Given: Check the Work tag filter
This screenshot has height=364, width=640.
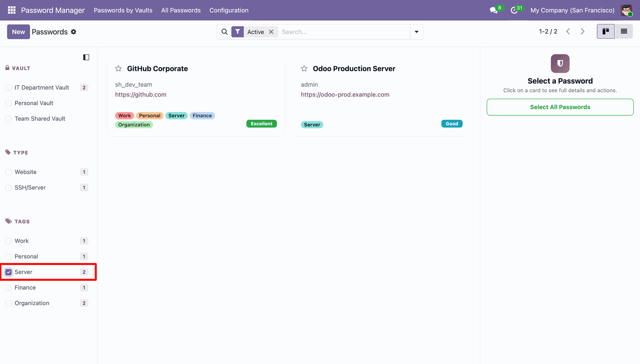Looking at the screenshot, I should coord(9,241).
